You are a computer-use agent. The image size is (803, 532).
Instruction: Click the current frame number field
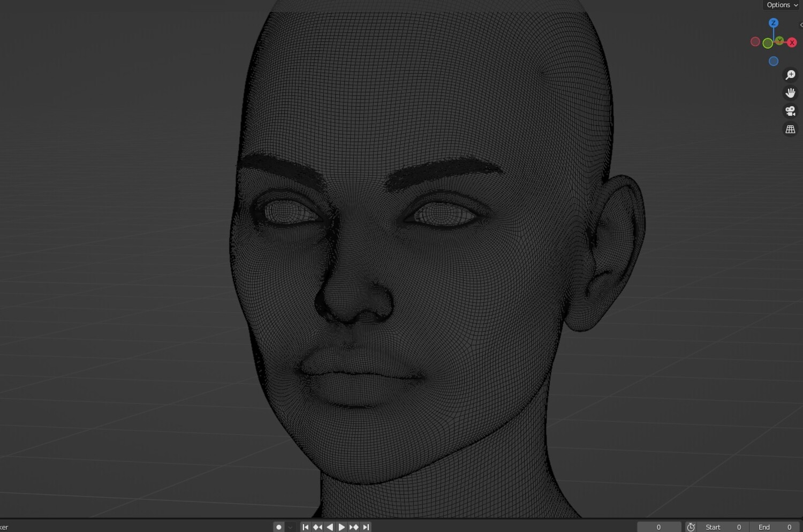coord(659,527)
